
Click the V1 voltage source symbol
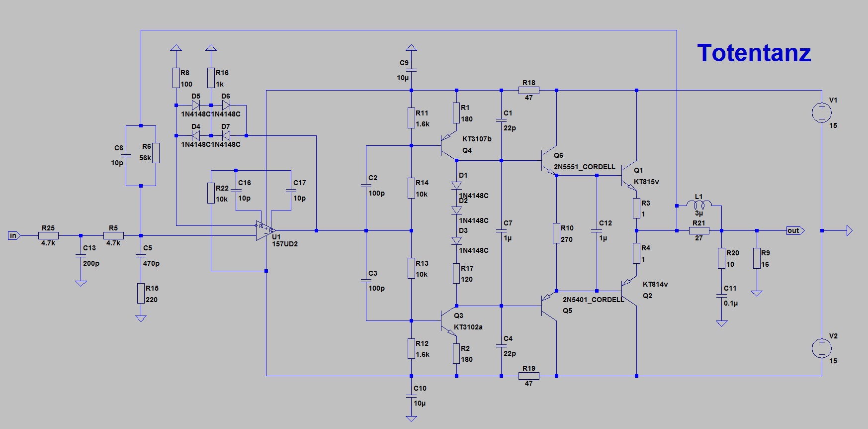822,112
